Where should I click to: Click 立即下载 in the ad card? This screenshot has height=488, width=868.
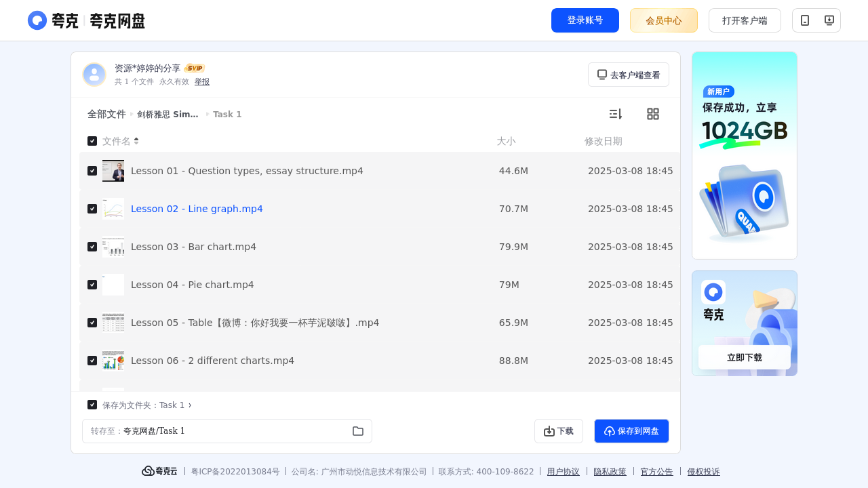click(745, 357)
